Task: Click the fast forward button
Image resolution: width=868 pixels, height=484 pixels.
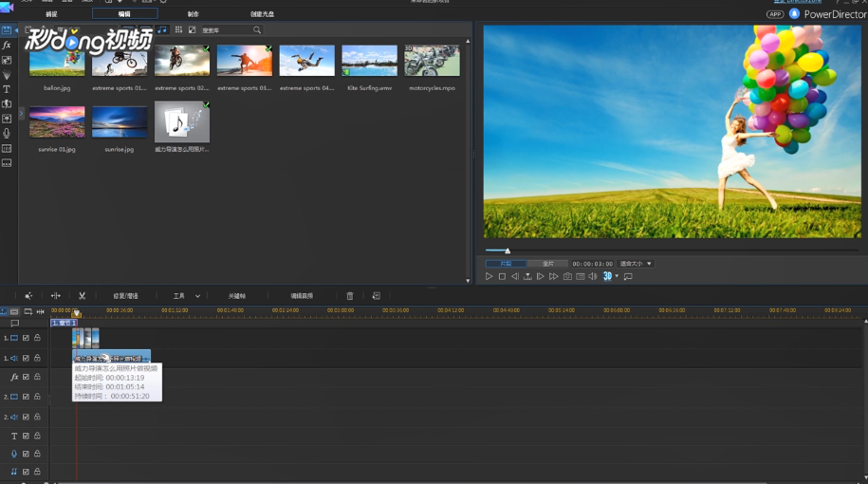Action: pos(554,276)
